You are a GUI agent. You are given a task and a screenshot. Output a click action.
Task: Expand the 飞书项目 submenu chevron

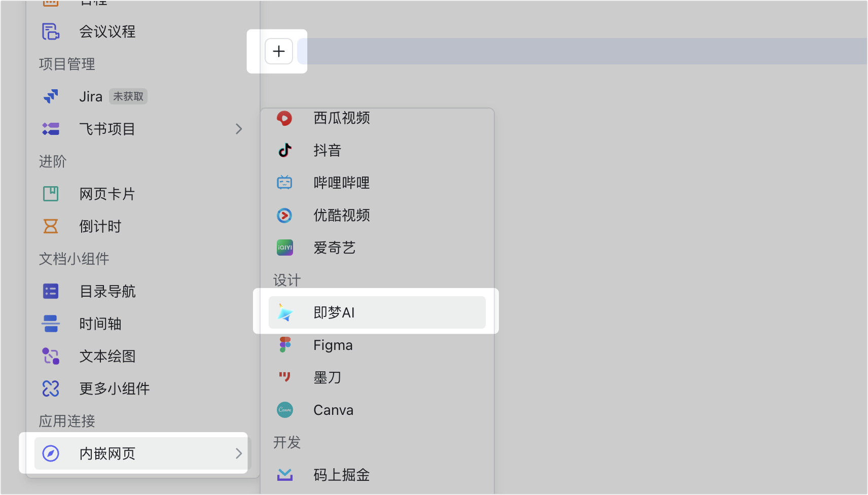[x=239, y=129]
